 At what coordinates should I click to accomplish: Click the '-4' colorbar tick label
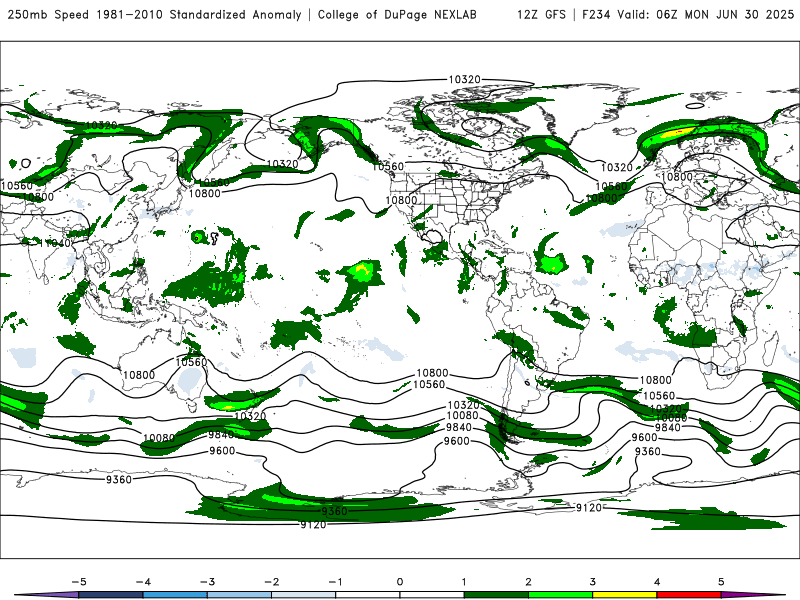point(143,582)
